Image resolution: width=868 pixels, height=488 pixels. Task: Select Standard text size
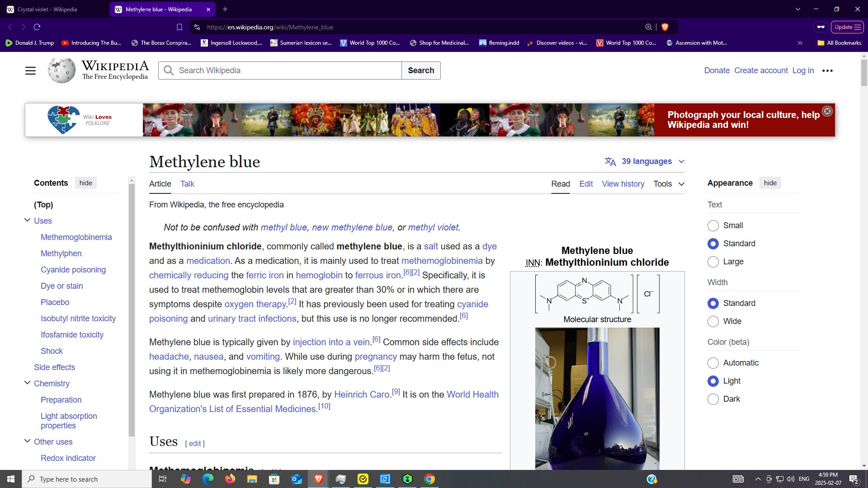(713, 244)
